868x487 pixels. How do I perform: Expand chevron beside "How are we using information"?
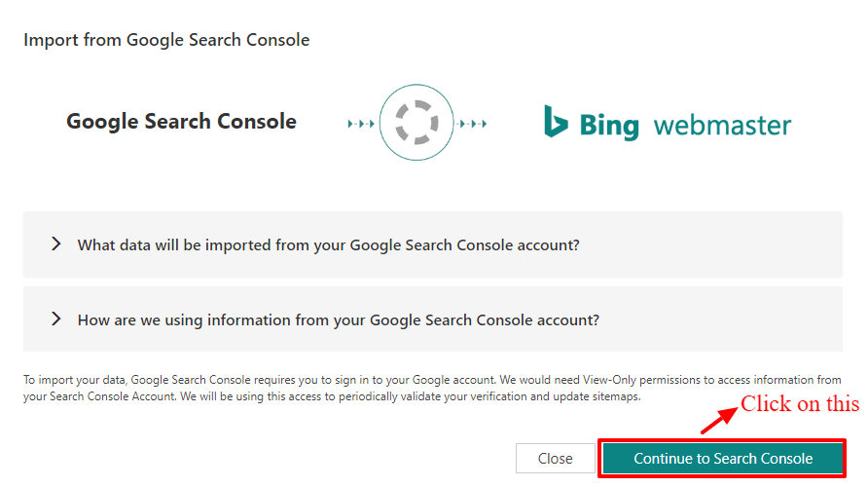click(x=55, y=318)
